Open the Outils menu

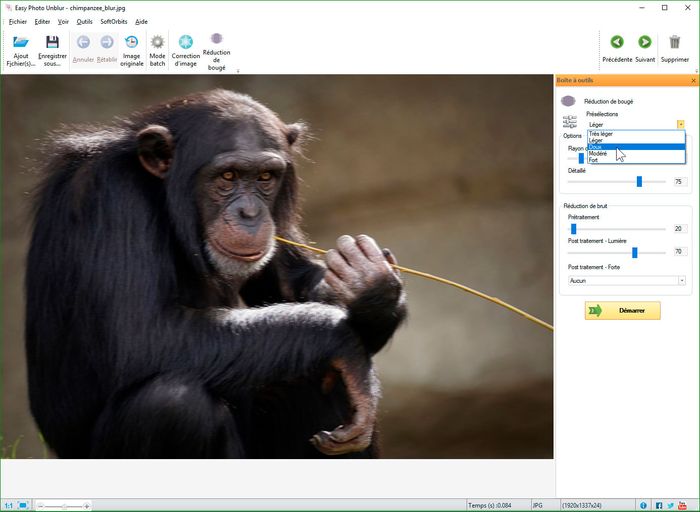pyautogui.click(x=84, y=21)
